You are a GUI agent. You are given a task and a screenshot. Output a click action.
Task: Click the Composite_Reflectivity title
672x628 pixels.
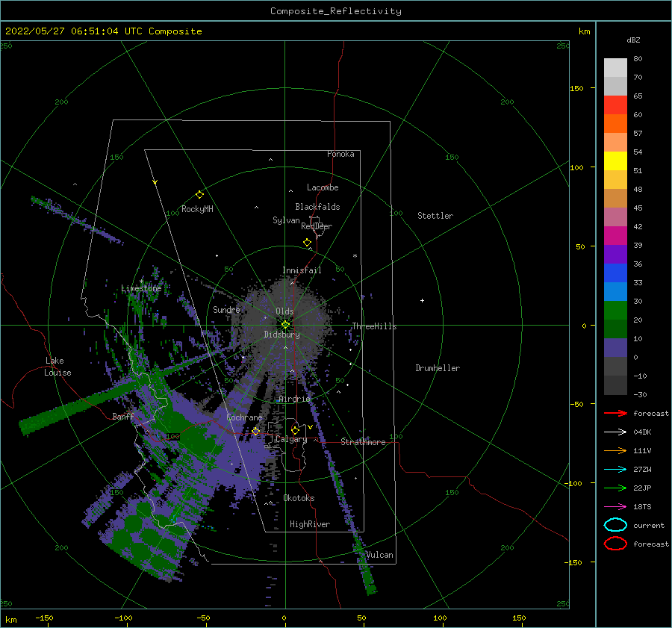336,11
